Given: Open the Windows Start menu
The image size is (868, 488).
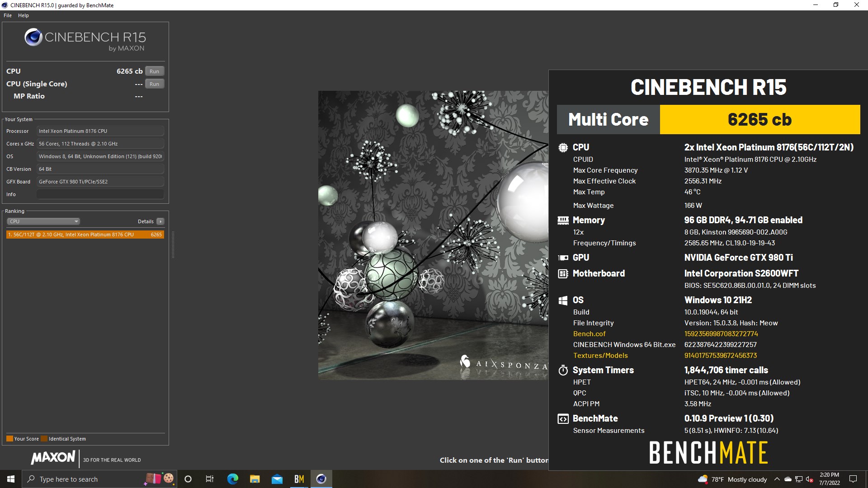Looking at the screenshot, I should pos(11,479).
